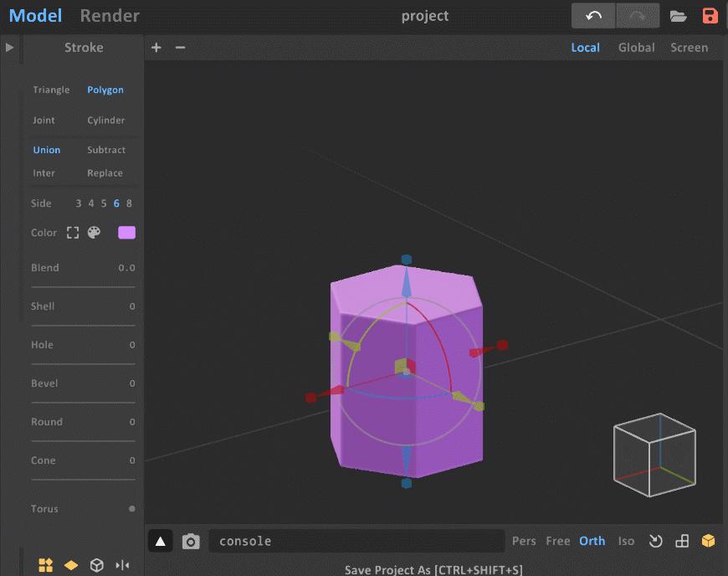The image size is (728, 576).
Task: Take a screenshot with the camera icon
Action: [191, 541]
